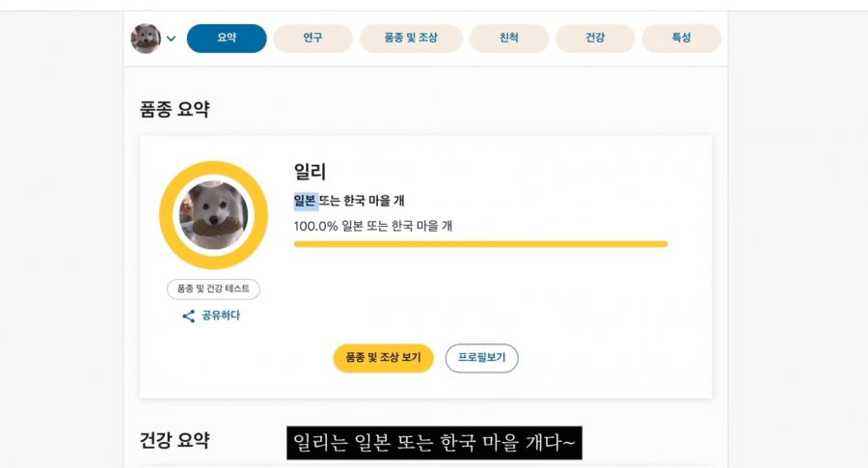Go to the 품종 및 조상 tab
868x468 pixels.
tap(410, 39)
